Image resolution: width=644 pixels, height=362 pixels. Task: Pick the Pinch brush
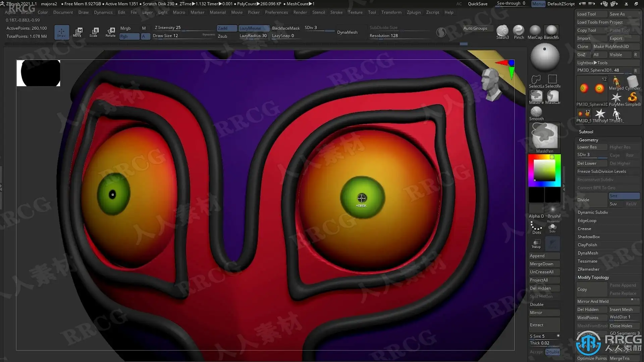click(x=519, y=32)
